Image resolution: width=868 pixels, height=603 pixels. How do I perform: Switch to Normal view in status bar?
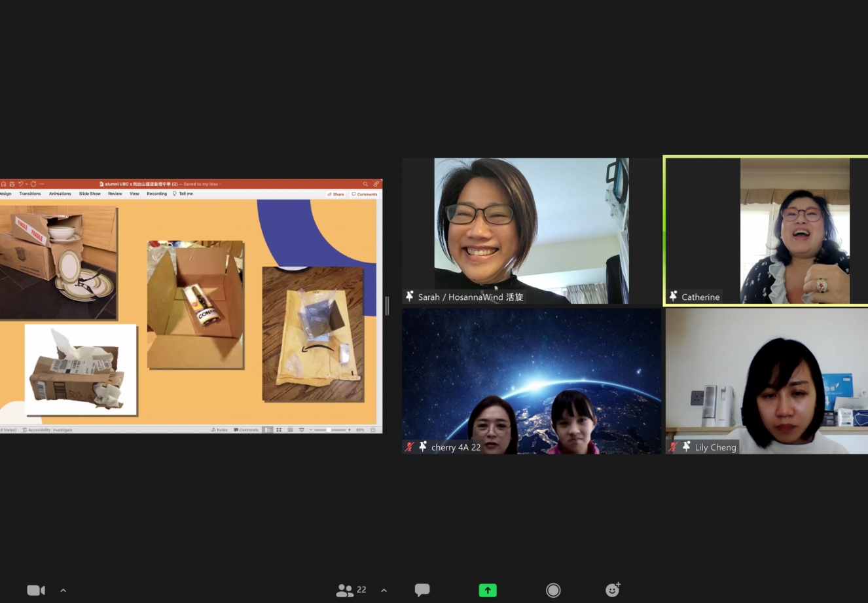tap(268, 430)
